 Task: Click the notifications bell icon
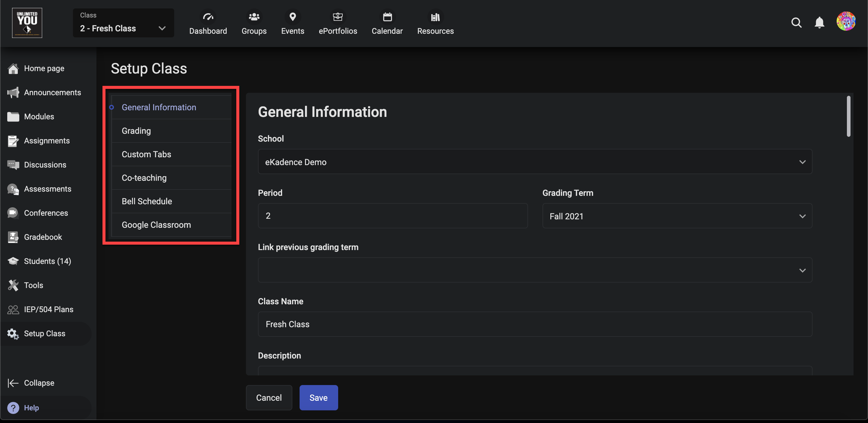point(819,23)
